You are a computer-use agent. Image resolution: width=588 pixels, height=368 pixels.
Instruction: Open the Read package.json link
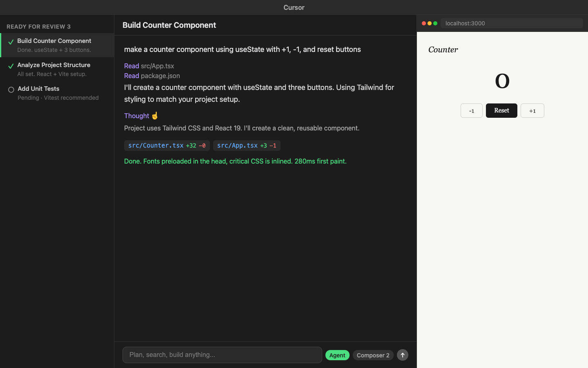[152, 76]
